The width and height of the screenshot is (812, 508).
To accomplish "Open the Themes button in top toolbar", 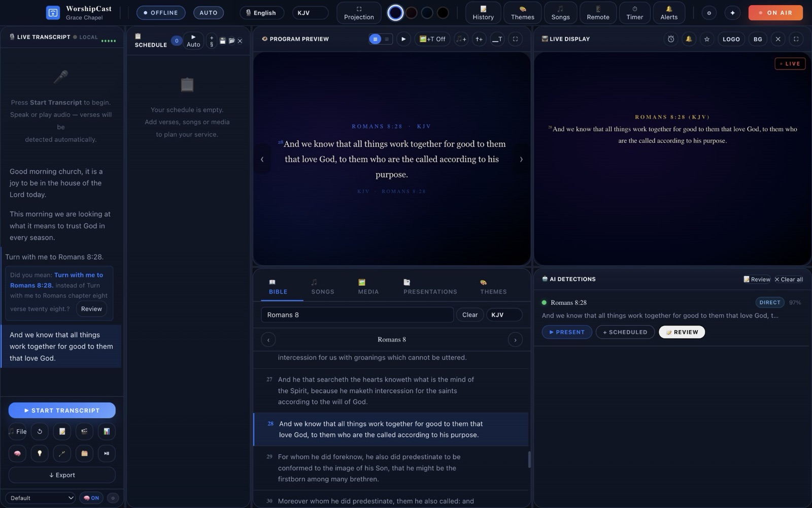I will pos(522,13).
